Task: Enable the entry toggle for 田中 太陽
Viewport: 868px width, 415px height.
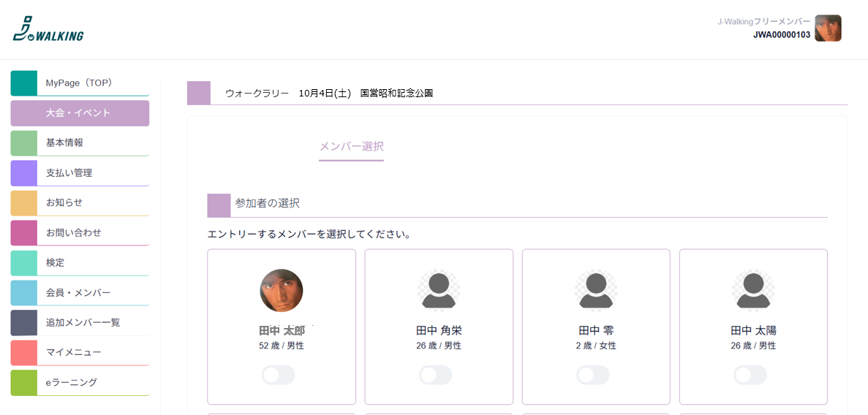Action: [750, 375]
